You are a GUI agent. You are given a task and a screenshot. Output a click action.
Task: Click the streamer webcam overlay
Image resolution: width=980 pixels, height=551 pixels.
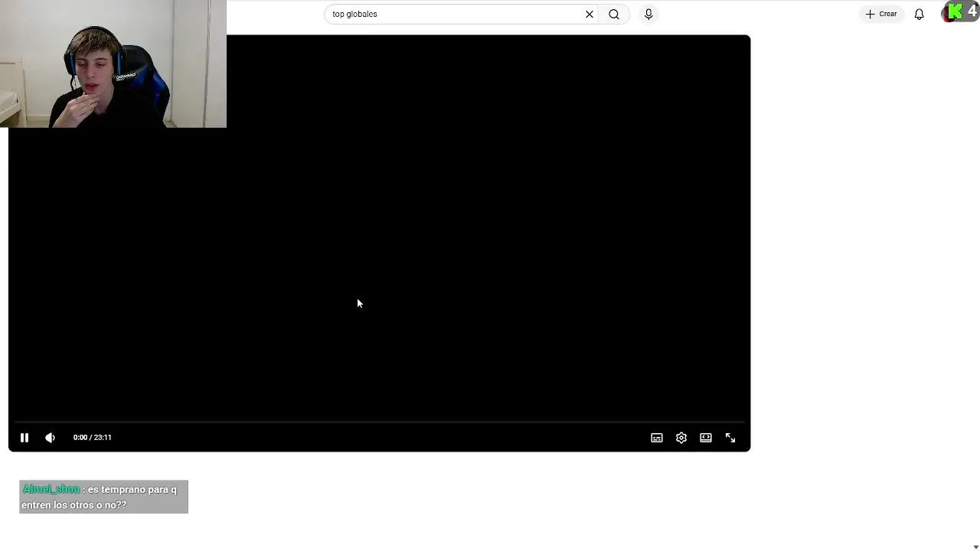pyautogui.click(x=113, y=64)
